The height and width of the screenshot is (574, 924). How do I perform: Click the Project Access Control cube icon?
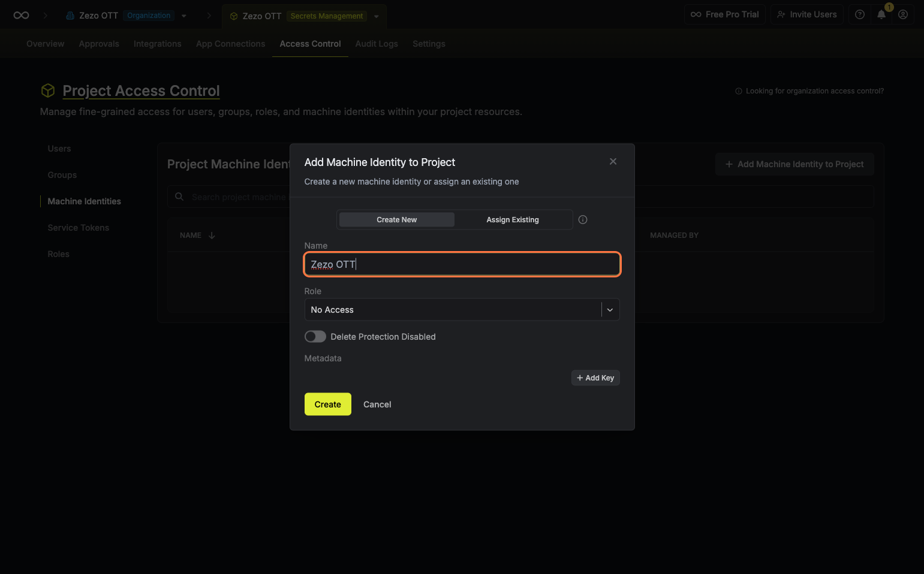click(x=48, y=90)
